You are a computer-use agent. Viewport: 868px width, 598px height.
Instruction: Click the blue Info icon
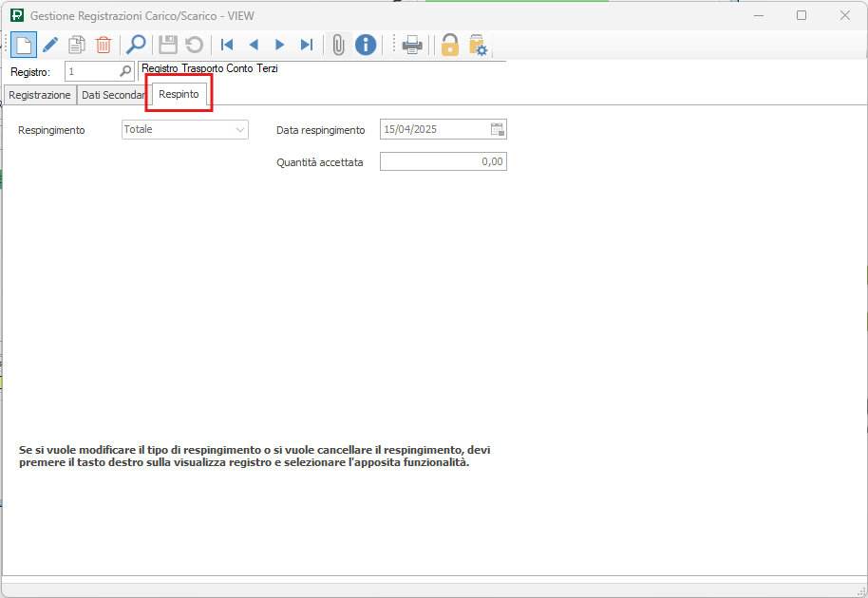(366, 45)
